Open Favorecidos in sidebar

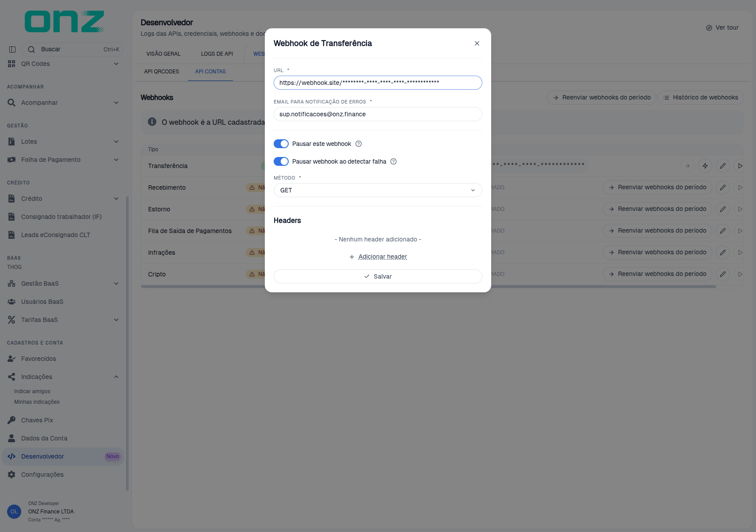tap(63, 359)
